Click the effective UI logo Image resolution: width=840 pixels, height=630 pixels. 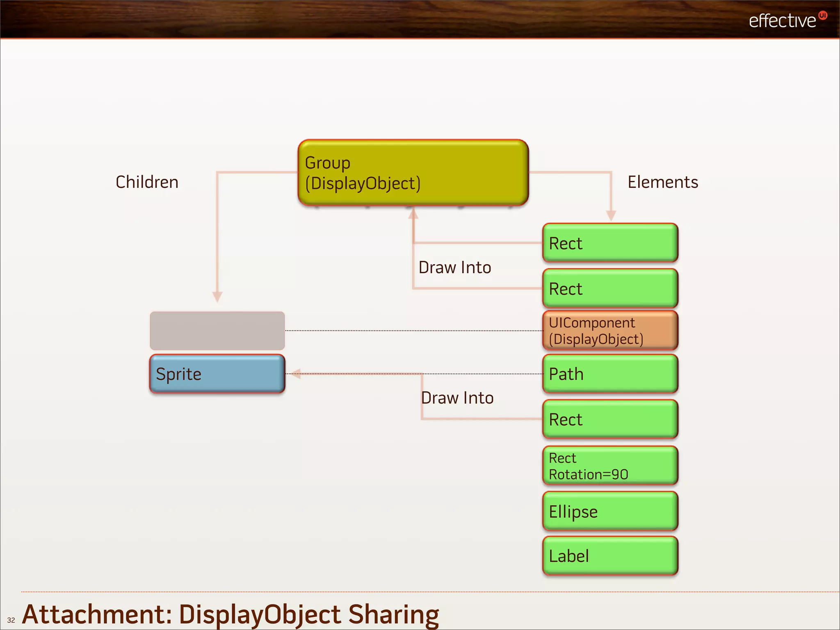tap(783, 21)
